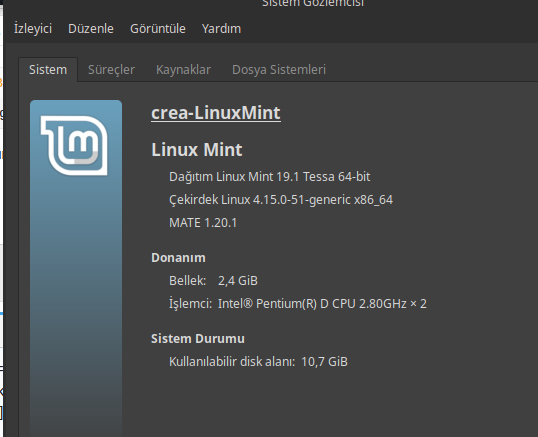The width and height of the screenshot is (538, 437).
Task: Switch to the Süreçler tab
Action: [111, 70]
